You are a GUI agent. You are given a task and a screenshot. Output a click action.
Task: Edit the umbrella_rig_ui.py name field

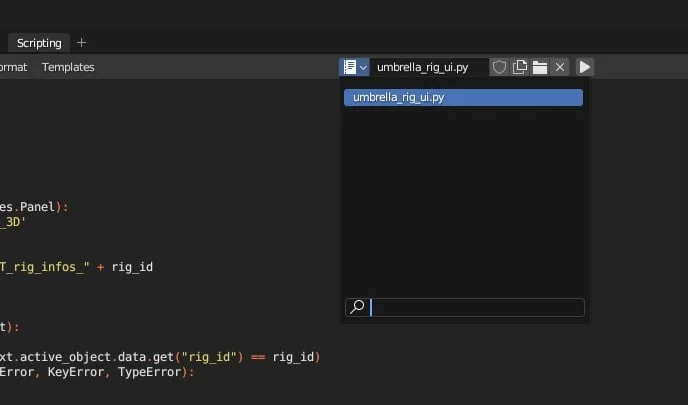tap(428, 67)
